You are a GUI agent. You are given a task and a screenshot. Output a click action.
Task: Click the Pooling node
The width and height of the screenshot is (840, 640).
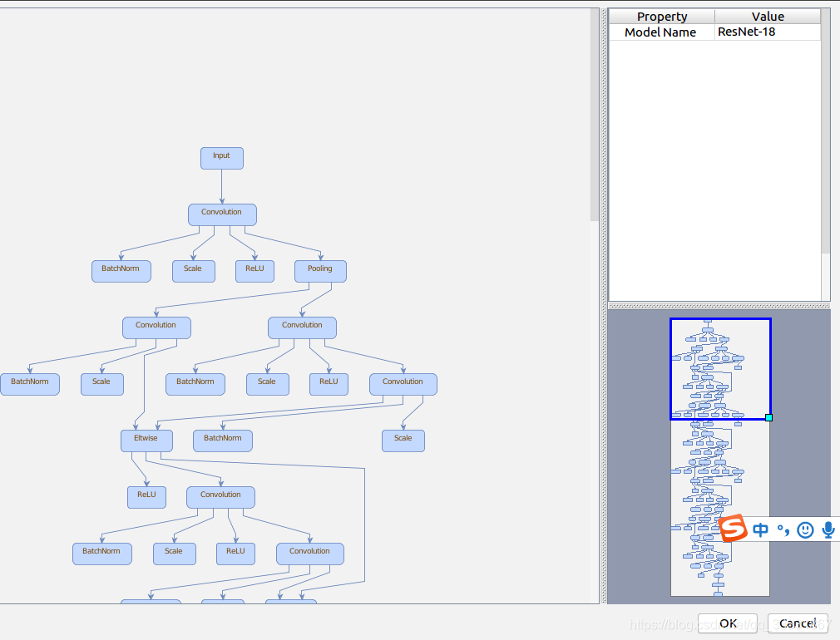320,271
